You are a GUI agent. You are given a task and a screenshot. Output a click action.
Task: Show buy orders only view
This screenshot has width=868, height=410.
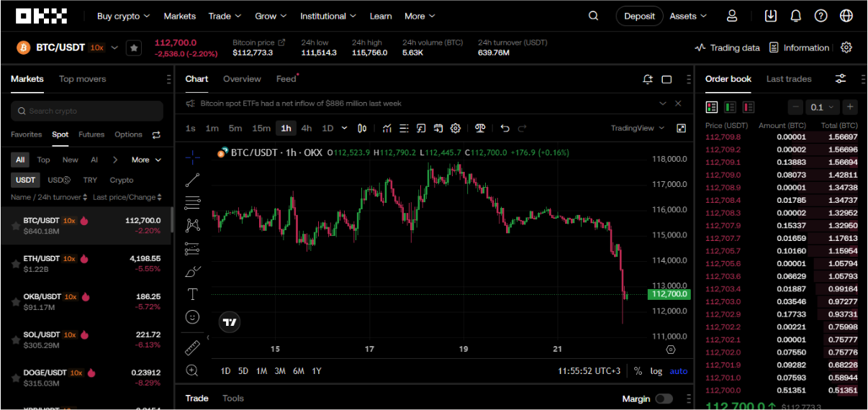click(730, 107)
